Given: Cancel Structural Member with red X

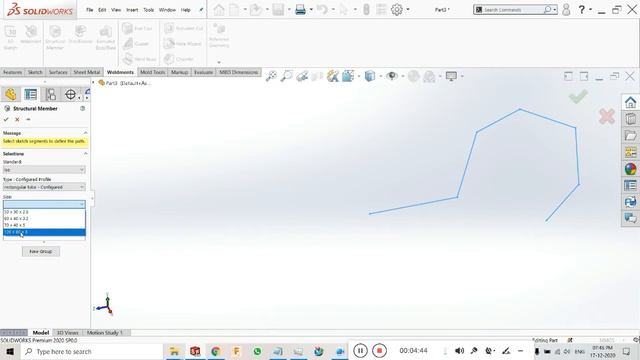Looking at the screenshot, I should pyautogui.click(x=17, y=120).
